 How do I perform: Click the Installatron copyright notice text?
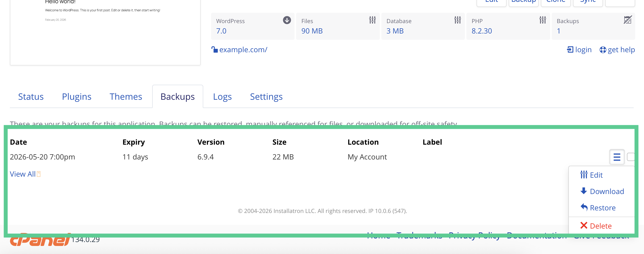[322, 211]
